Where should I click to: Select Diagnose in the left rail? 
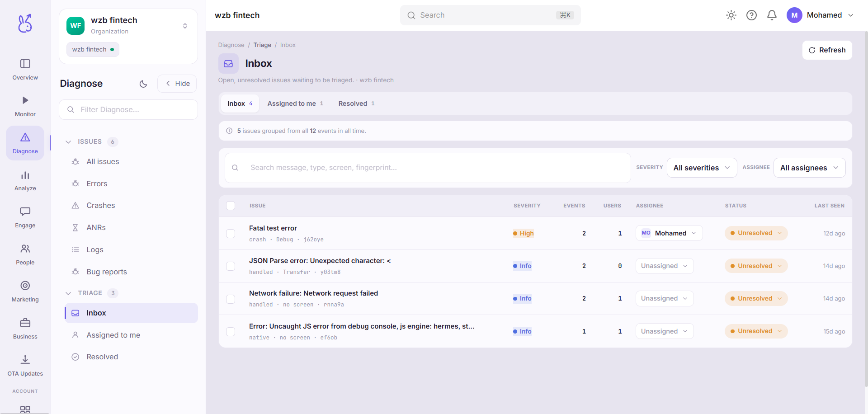pyautogui.click(x=25, y=143)
